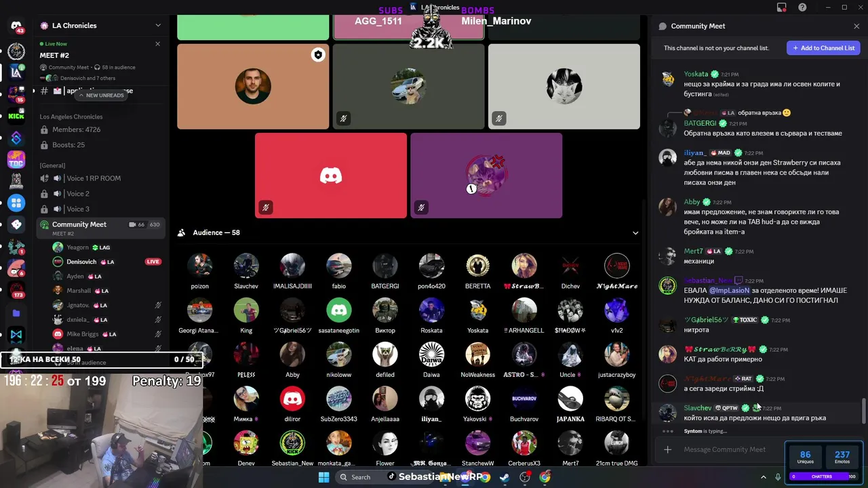The width and height of the screenshot is (868, 488).
Task: Select Denisovich in speakers list
Action: (x=107, y=262)
